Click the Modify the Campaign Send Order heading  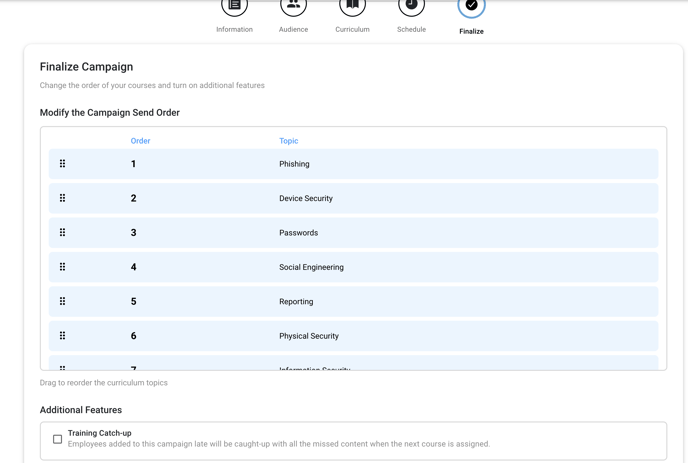click(x=110, y=113)
